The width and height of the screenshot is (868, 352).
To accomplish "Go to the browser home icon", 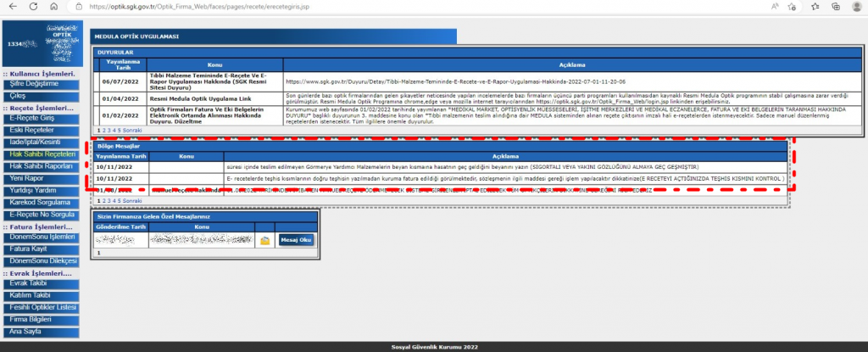I will (x=54, y=7).
